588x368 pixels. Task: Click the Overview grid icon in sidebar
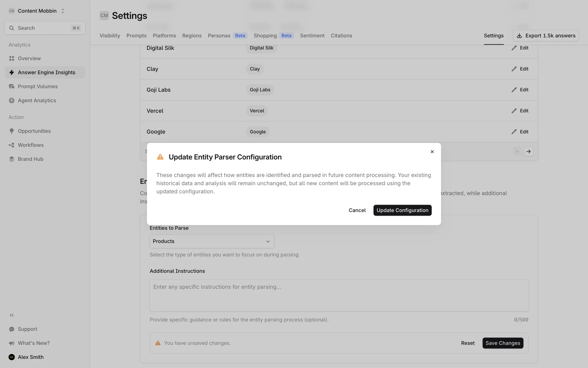12,58
